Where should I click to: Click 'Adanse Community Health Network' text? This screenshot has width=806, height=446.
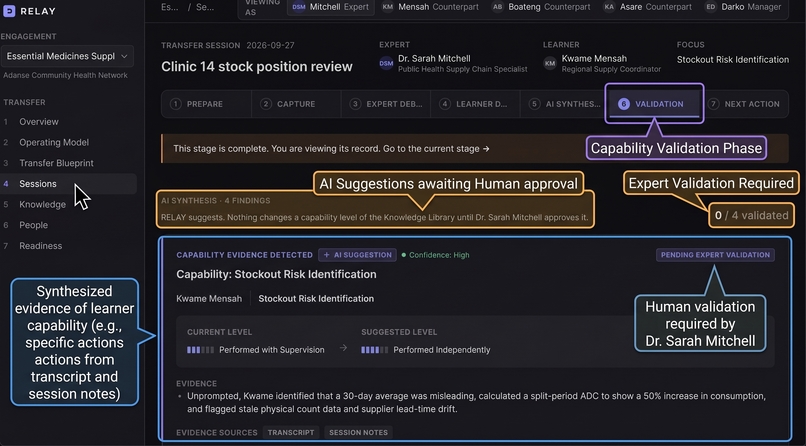[65, 75]
